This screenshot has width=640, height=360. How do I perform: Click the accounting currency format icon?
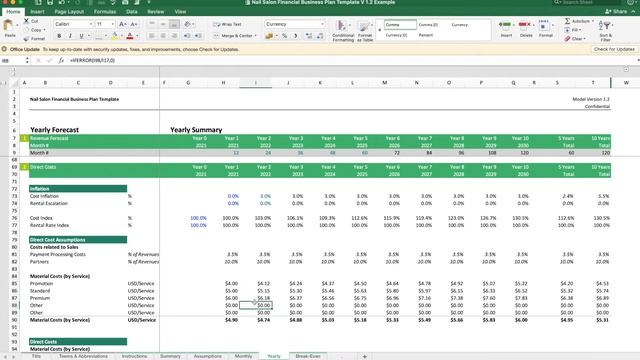tap(269, 36)
